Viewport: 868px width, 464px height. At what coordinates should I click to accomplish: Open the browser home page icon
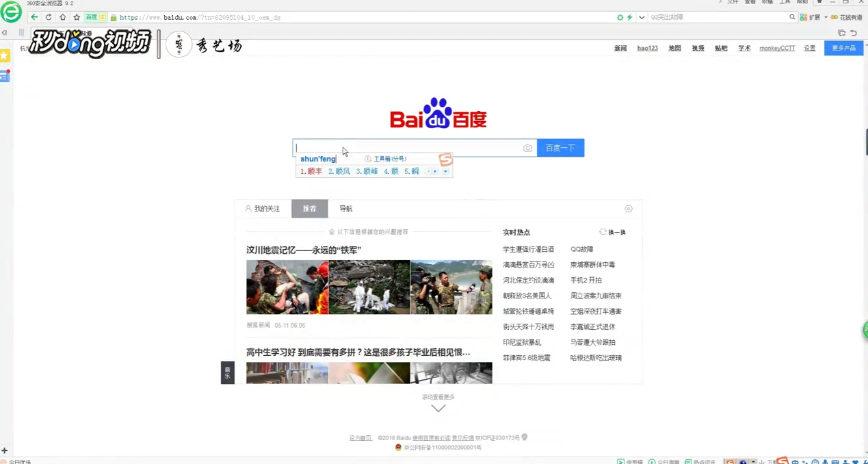pos(62,17)
